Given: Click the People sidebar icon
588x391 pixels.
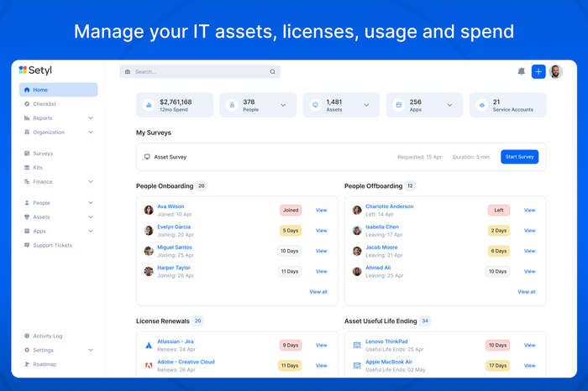Looking at the screenshot, I should 27,202.
